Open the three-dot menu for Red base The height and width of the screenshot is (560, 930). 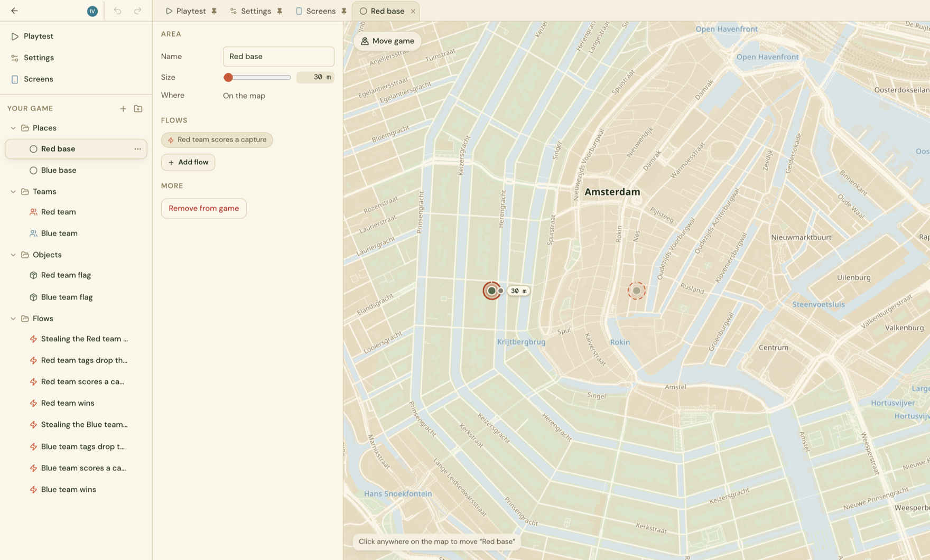[137, 149]
